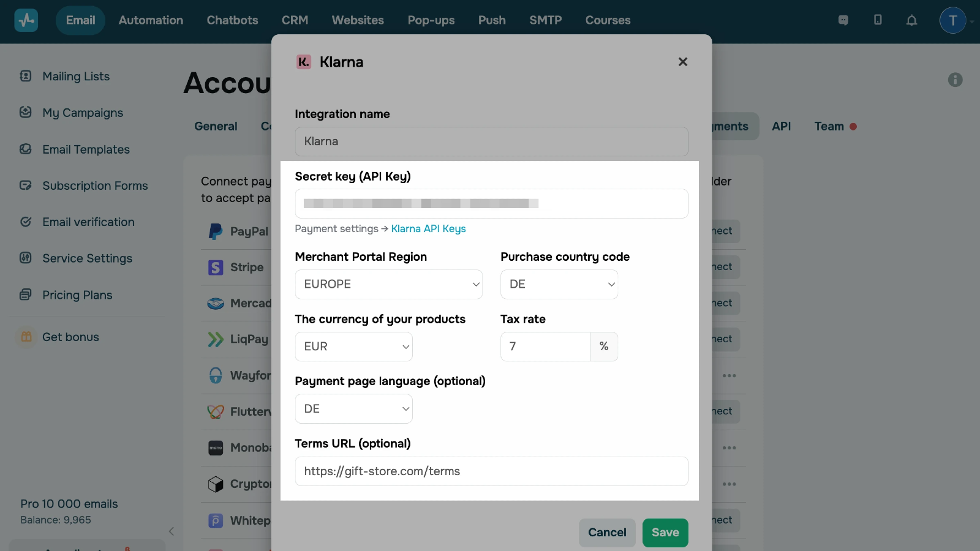The image size is (980, 551).
Task: Expand the products currency EUR dropdown
Action: pos(353,347)
